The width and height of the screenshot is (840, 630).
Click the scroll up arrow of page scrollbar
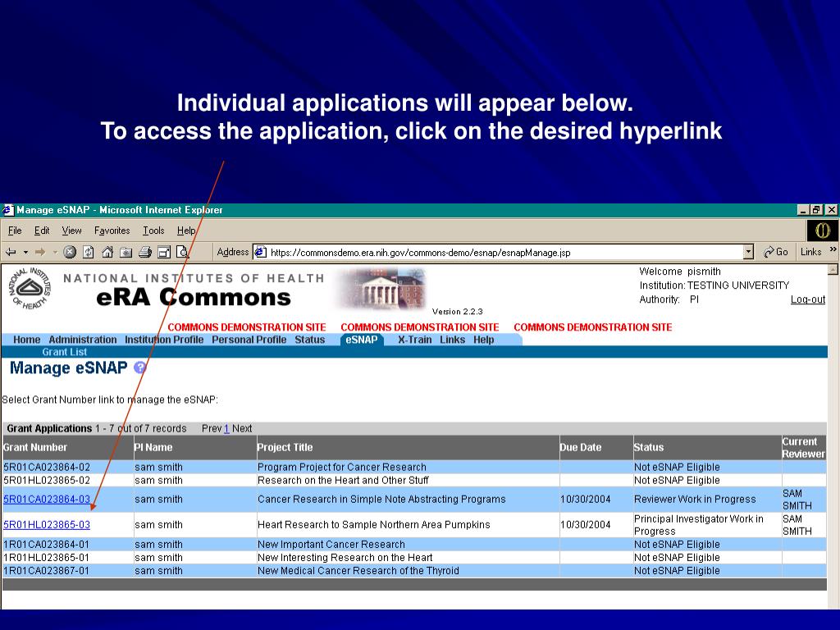(x=833, y=269)
